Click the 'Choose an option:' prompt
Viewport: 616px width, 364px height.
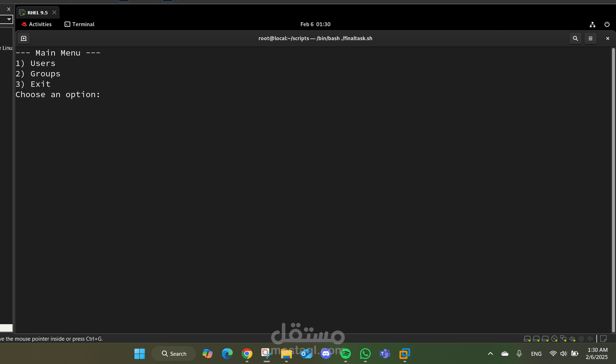point(58,95)
